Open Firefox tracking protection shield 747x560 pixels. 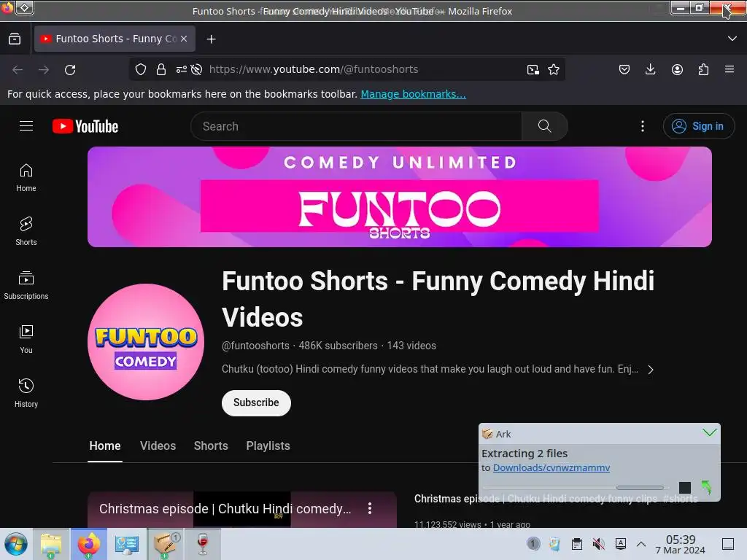point(141,69)
